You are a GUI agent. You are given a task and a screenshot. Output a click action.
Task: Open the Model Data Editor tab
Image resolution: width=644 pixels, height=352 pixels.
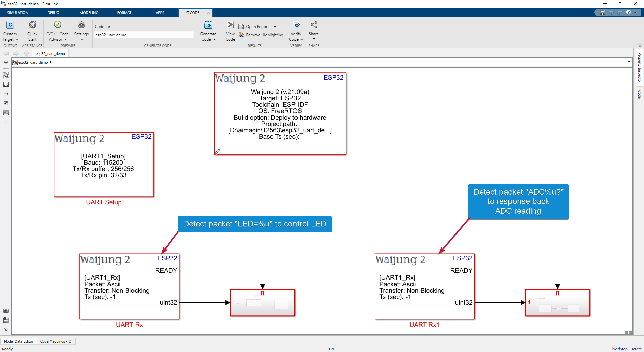[x=18, y=341]
